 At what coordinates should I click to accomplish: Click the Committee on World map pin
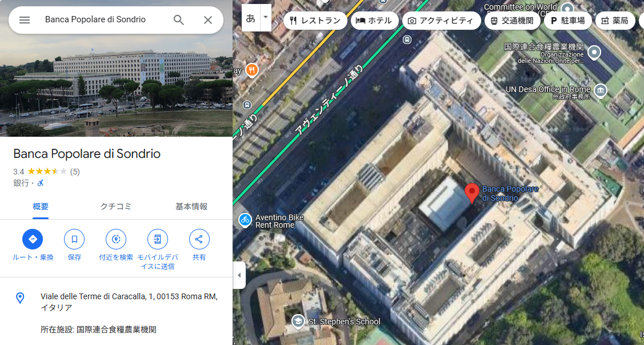click(567, 9)
